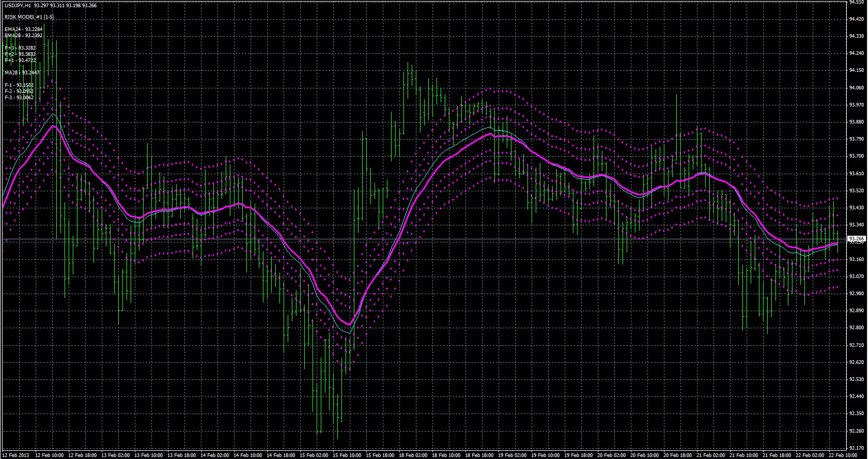Image resolution: width=868 pixels, height=459 pixels.
Task: Click the 12 Feb 2013 date label
Action: coord(16,455)
